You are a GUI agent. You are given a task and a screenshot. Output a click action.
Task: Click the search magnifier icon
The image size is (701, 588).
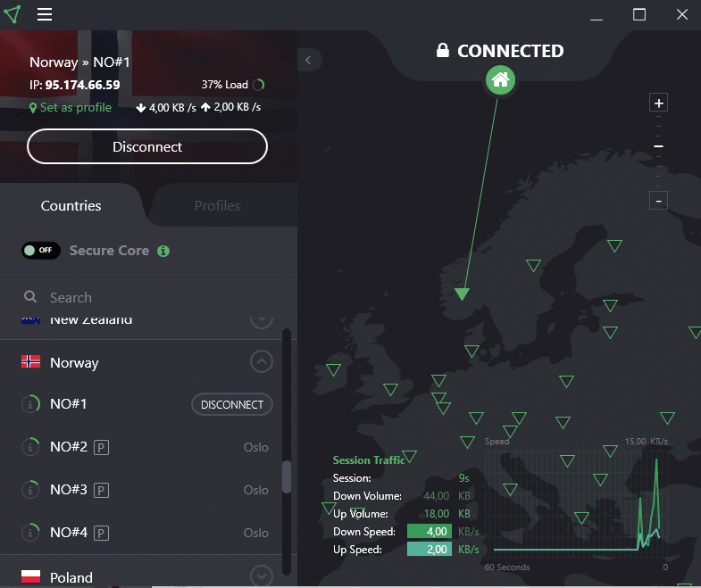click(x=30, y=297)
